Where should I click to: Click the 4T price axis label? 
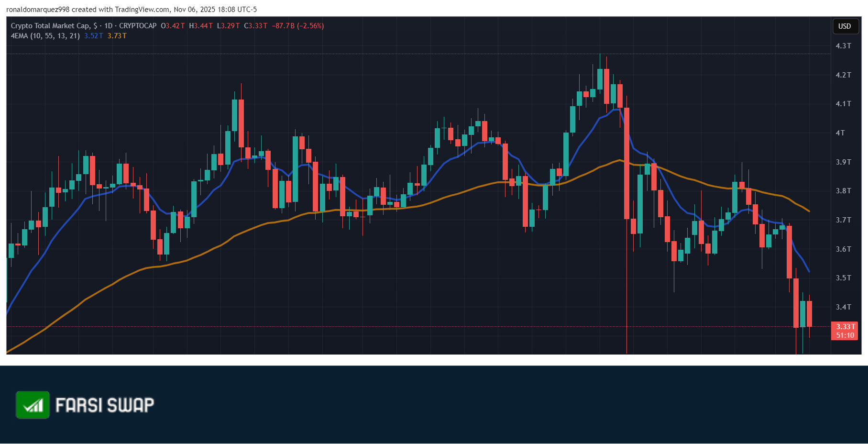coord(840,133)
